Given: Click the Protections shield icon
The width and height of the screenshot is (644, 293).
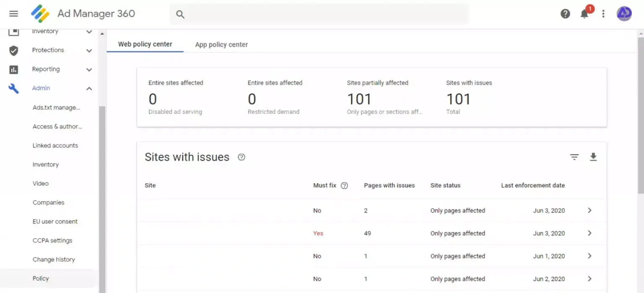Looking at the screenshot, I should click(x=13, y=50).
